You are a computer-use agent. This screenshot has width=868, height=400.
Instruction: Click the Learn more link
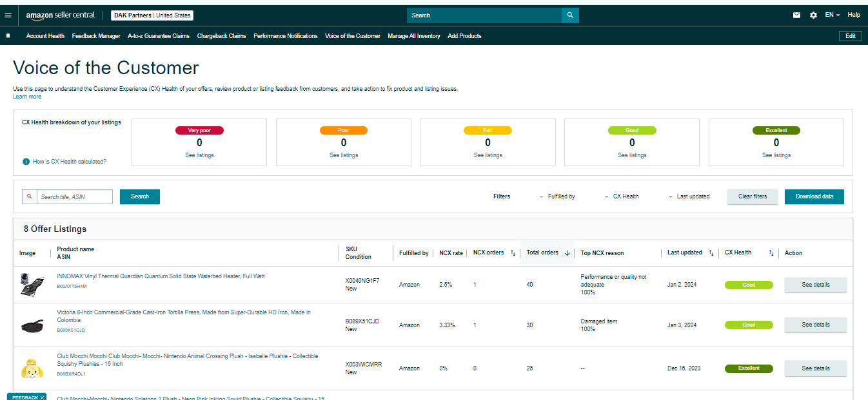pos(27,97)
